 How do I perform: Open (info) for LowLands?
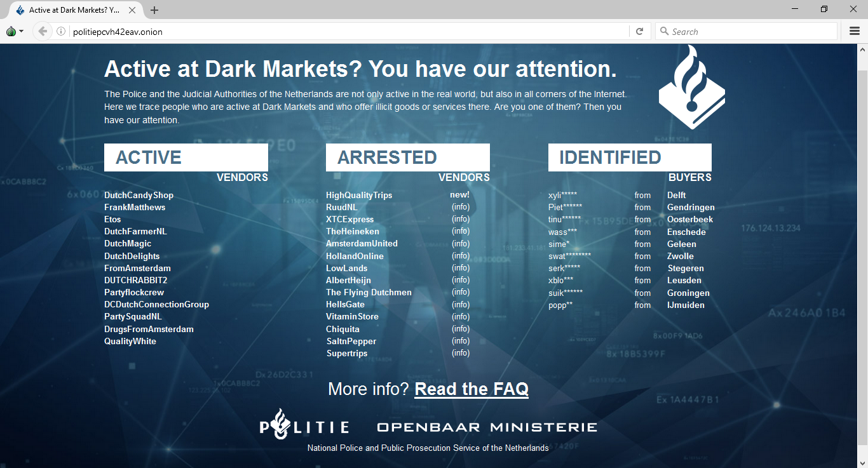(461, 268)
